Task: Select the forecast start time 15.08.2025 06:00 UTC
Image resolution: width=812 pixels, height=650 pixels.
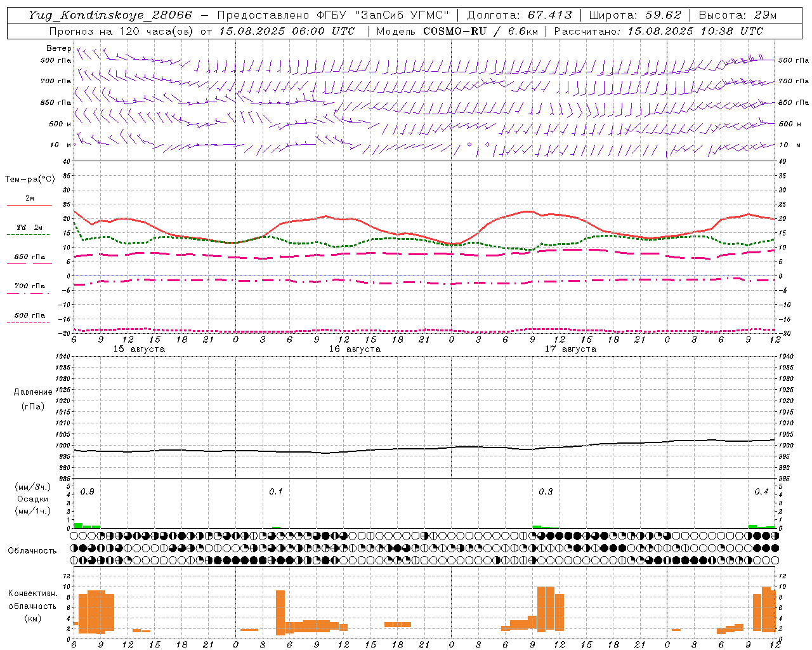Action: [x=287, y=31]
